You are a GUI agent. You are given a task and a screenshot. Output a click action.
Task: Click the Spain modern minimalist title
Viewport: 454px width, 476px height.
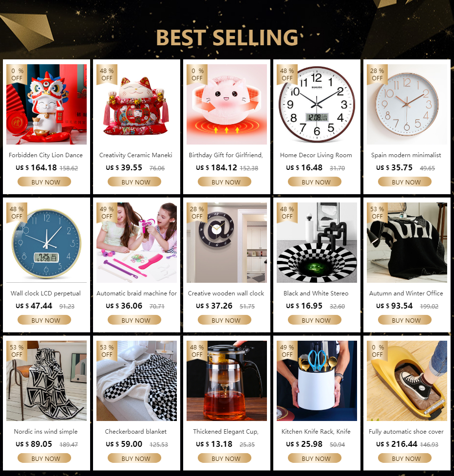point(406,155)
